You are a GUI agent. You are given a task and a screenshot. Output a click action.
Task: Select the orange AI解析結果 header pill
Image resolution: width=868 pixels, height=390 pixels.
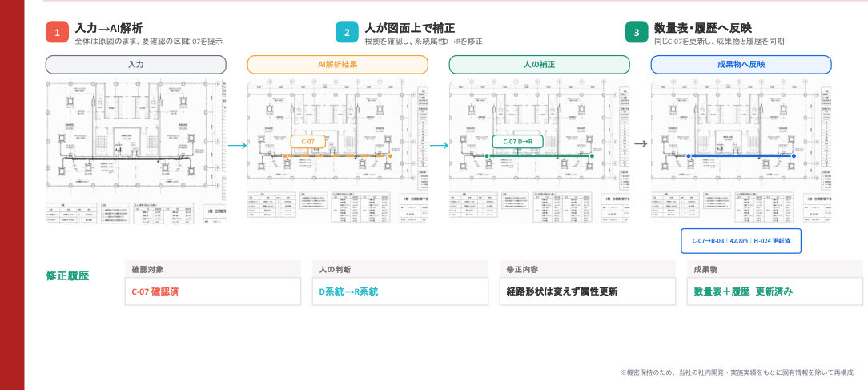[x=338, y=64]
